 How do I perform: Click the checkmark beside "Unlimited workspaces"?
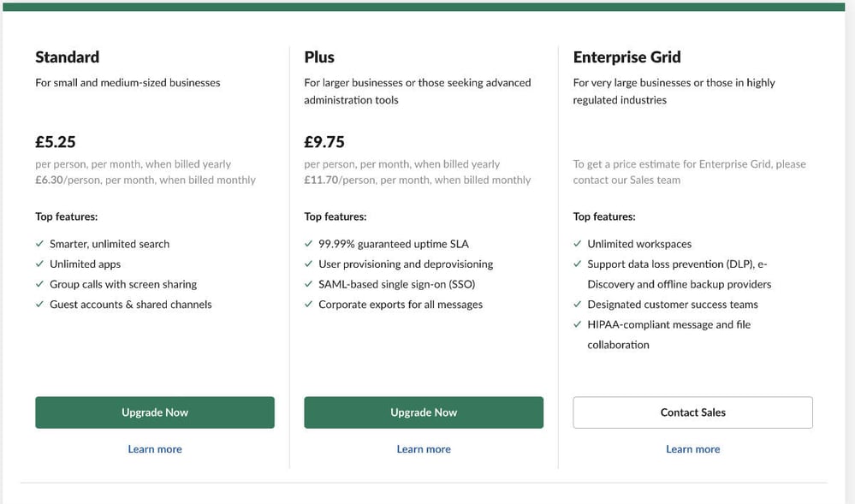pyautogui.click(x=578, y=244)
